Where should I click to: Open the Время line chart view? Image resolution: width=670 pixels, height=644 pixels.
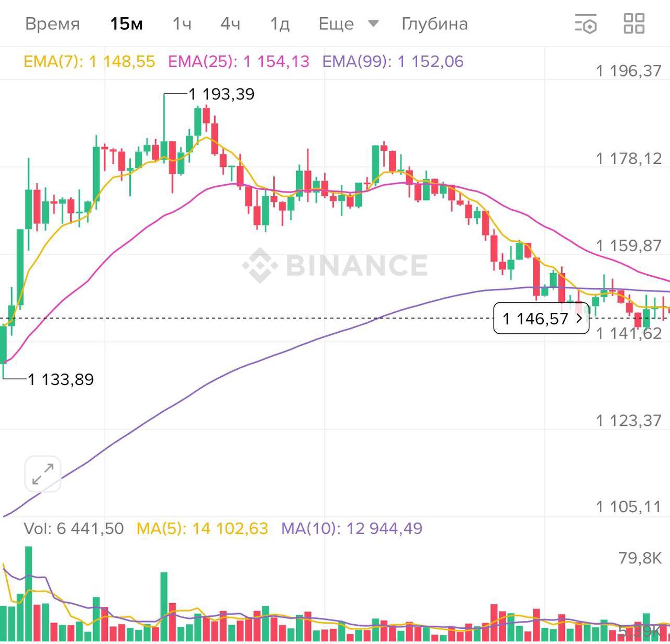[x=52, y=24]
